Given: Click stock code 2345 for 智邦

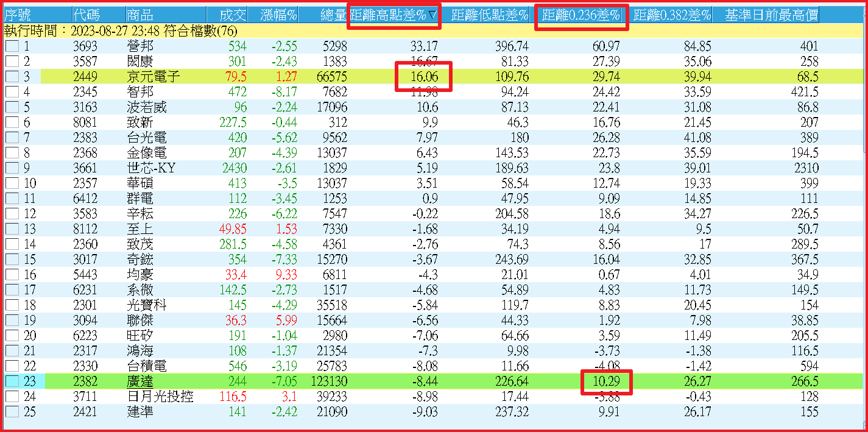Looking at the screenshot, I should [x=86, y=92].
